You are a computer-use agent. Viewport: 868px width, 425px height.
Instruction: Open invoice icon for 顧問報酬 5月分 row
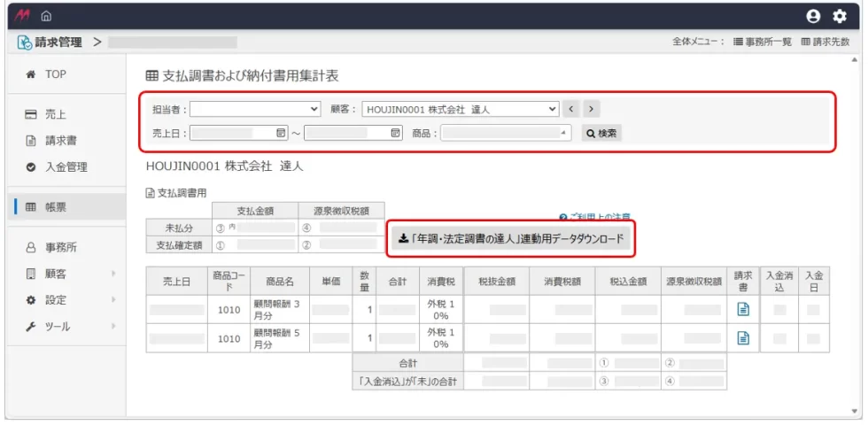pos(744,337)
